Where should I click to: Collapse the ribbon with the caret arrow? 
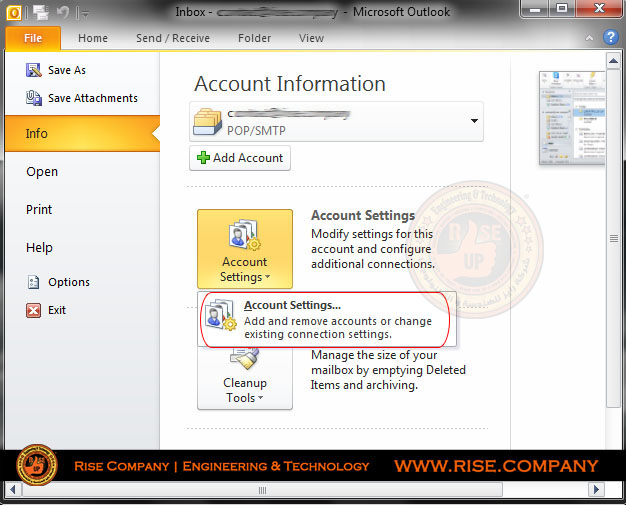coord(589,38)
